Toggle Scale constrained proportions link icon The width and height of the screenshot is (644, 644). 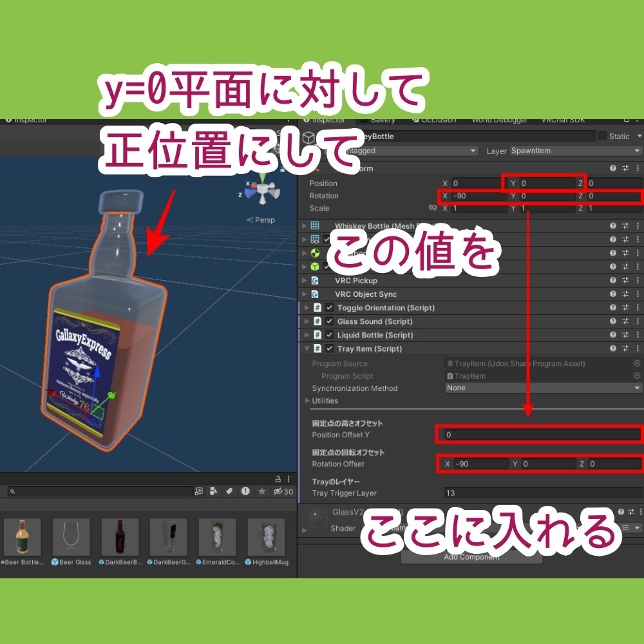[x=433, y=208]
